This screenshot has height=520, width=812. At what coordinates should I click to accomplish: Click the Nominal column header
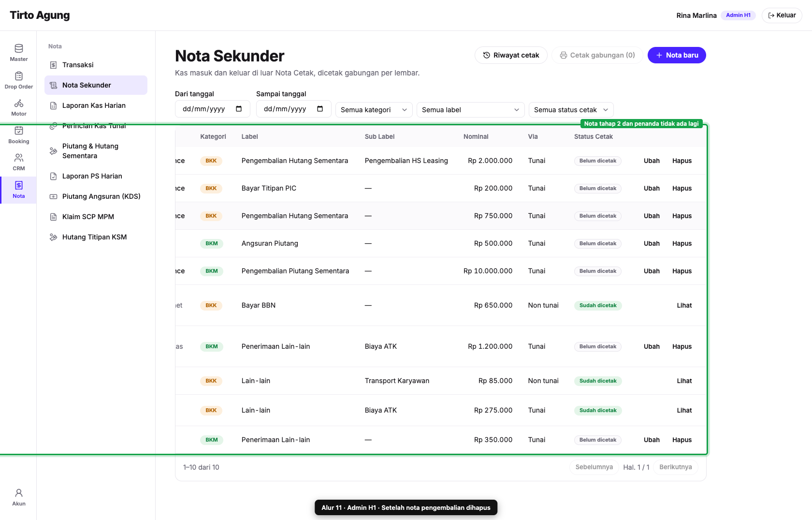pyautogui.click(x=476, y=136)
